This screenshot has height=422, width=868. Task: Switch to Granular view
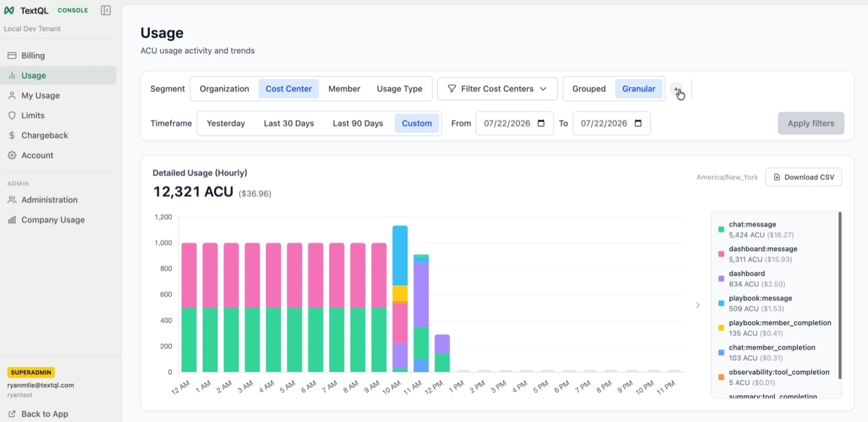(x=639, y=89)
